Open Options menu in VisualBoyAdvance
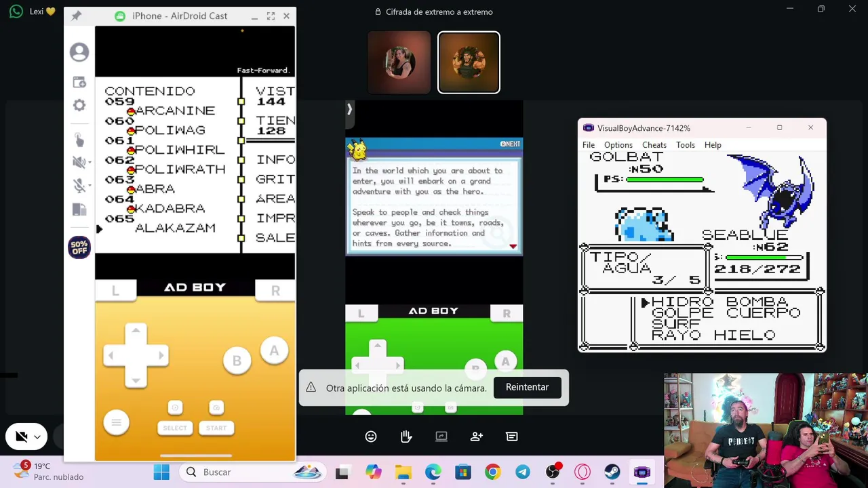The width and height of the screenshot is (868, 488). click(x=618, y=145)
